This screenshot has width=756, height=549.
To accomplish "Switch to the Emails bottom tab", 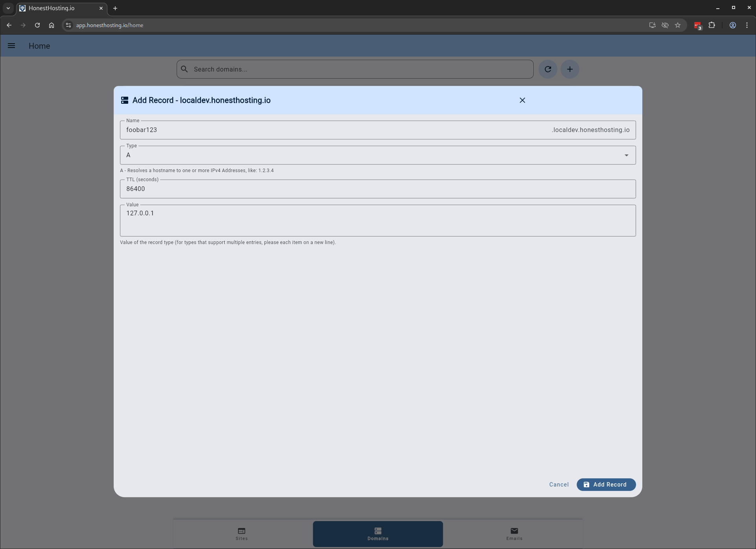I will tap(514, 534).
